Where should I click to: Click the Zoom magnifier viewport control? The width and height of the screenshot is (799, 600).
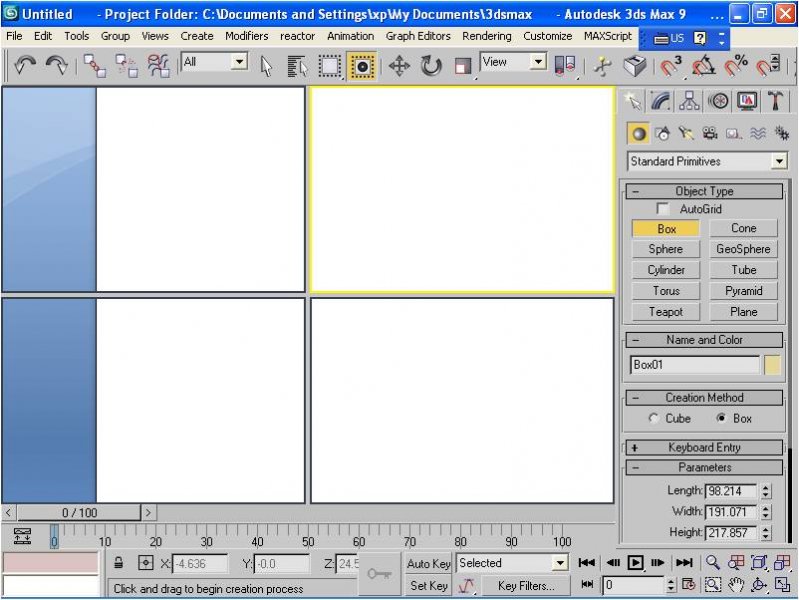pyautogui.click(x=713, y=563)
